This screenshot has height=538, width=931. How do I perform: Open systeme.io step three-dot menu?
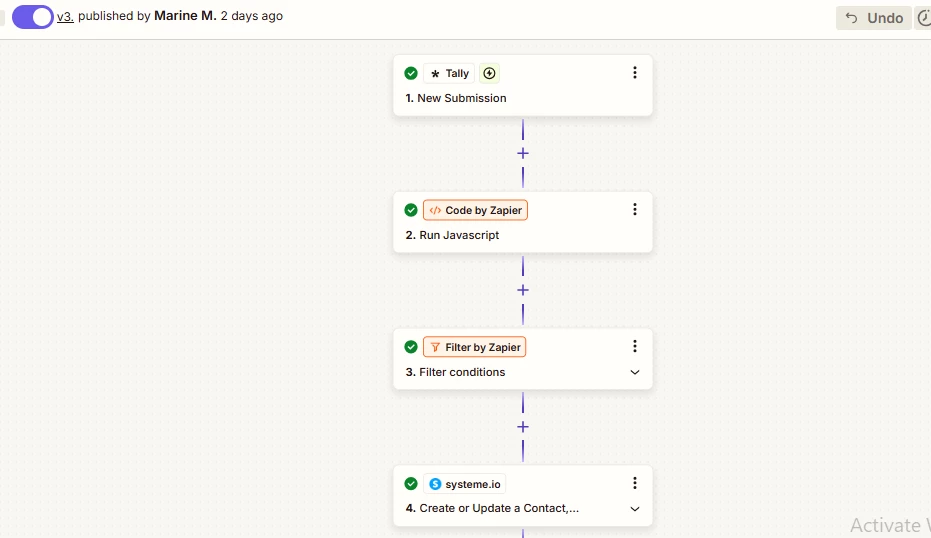pos(635,483)
